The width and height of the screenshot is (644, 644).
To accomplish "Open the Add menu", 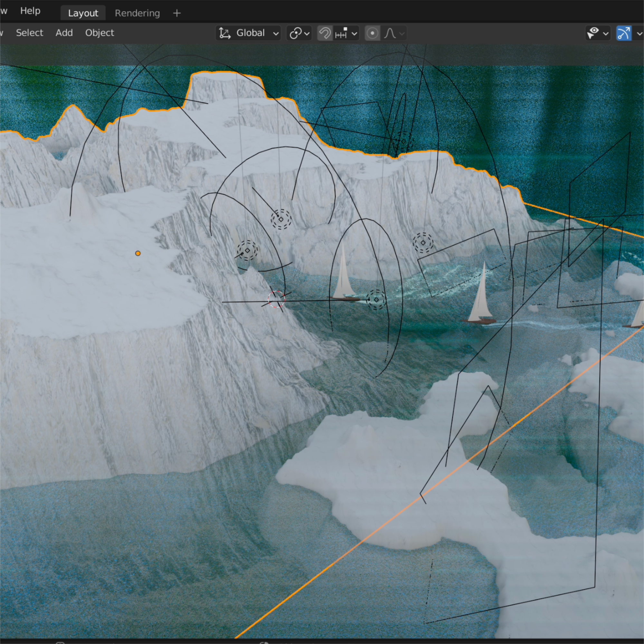I will pos(64,33).
